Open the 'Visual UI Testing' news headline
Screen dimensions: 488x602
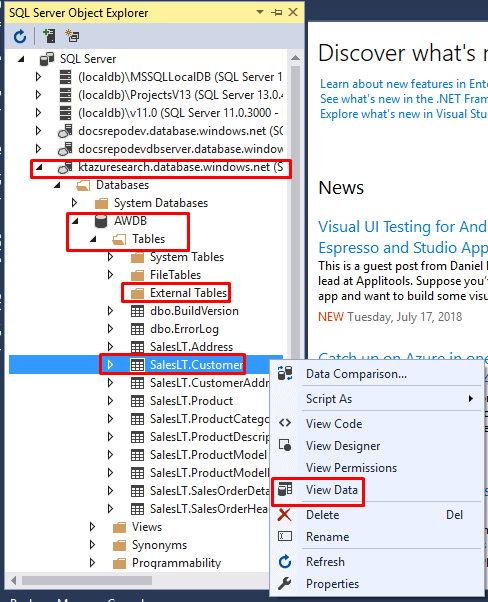[403, 227]
